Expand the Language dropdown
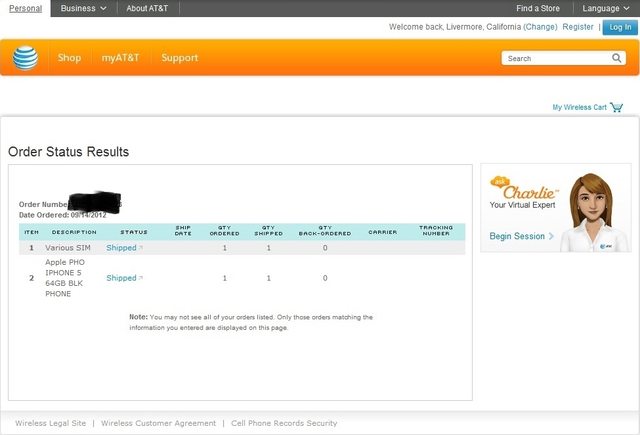The image size is (640, 435). click(x=606, y=8)
